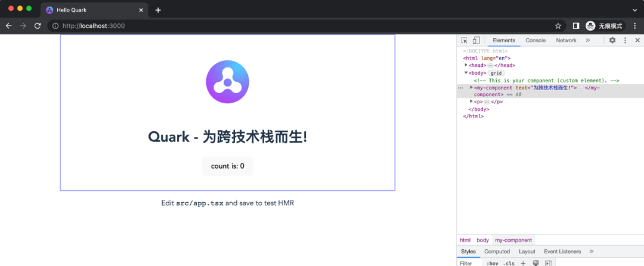The image size is (644, 266).
Task: Expand the my-component node
Action: click(472, 87)
